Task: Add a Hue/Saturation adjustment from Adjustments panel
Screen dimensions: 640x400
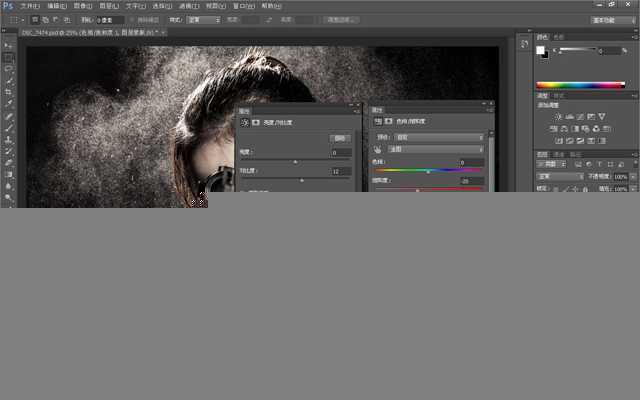Action: [553, 129]
